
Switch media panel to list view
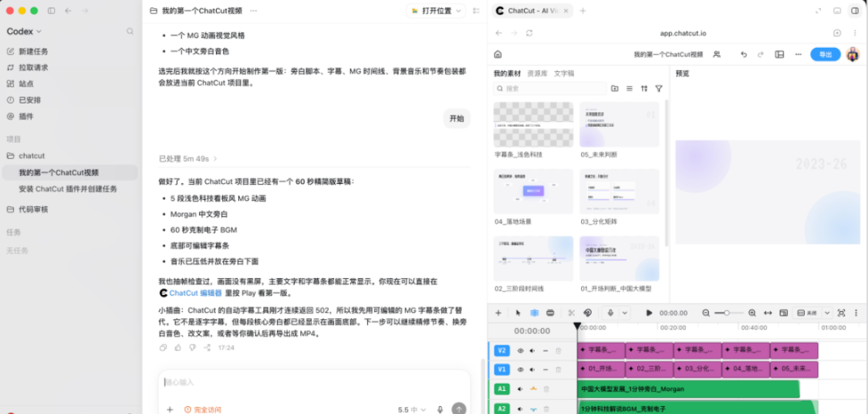tap(630, 88)
